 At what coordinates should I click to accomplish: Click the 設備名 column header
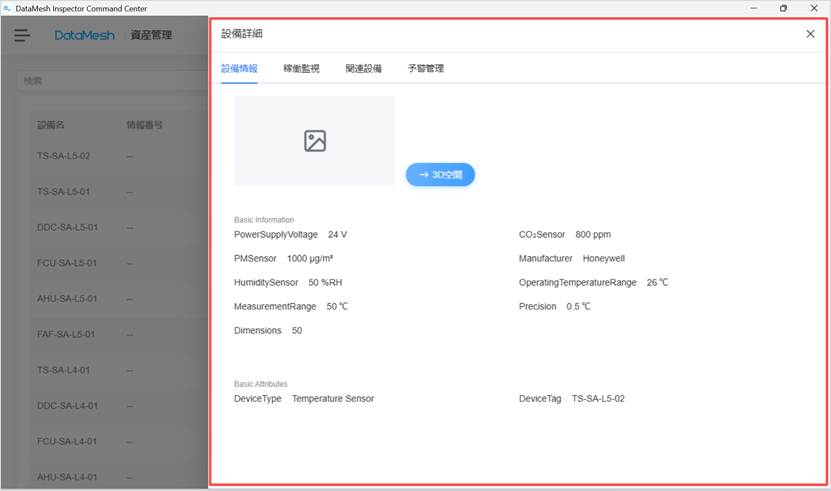(51, 125)
